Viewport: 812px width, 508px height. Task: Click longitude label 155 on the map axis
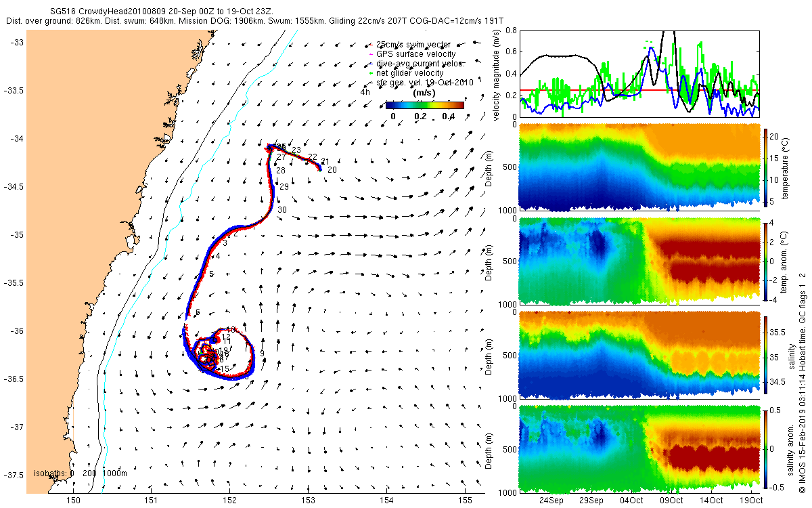(465, 501)
